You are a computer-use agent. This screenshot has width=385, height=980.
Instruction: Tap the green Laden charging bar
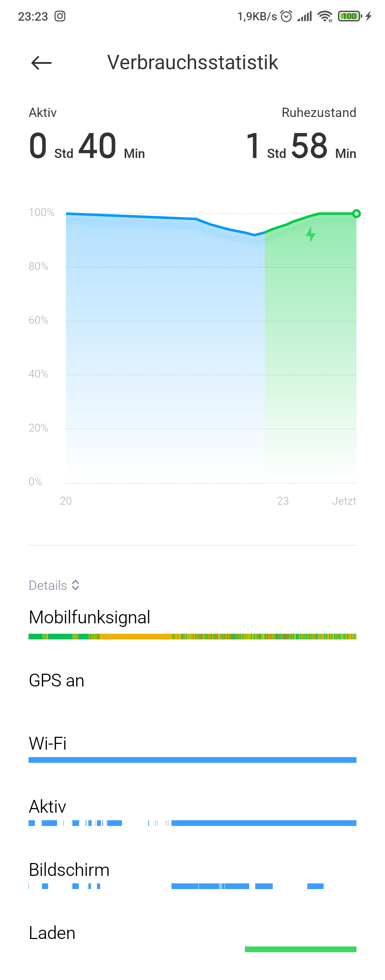pos(301,949)
